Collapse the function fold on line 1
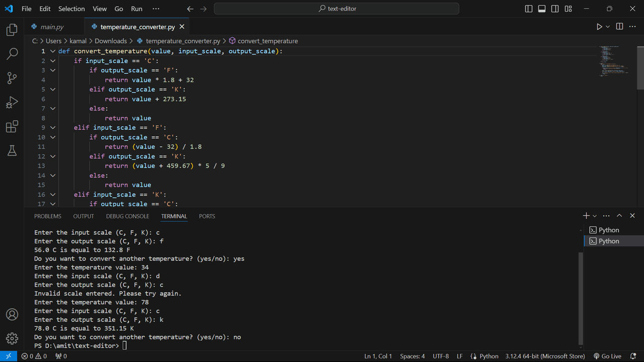This screenshot has height=362, width=644. click(52, 51)
